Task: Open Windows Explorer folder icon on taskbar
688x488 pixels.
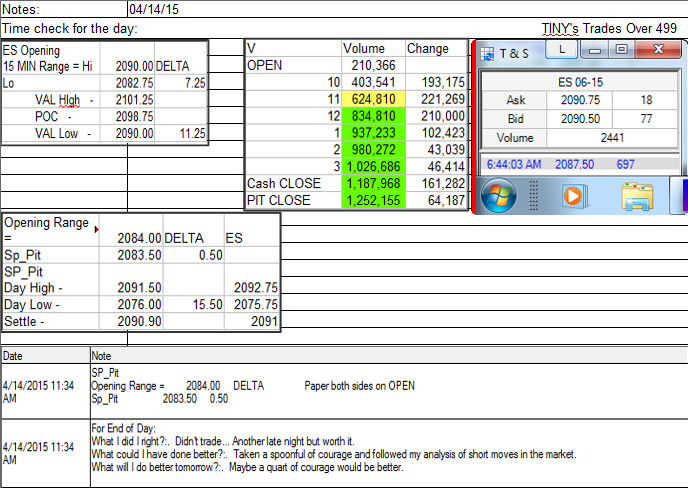Action: [x=637, y=196]
